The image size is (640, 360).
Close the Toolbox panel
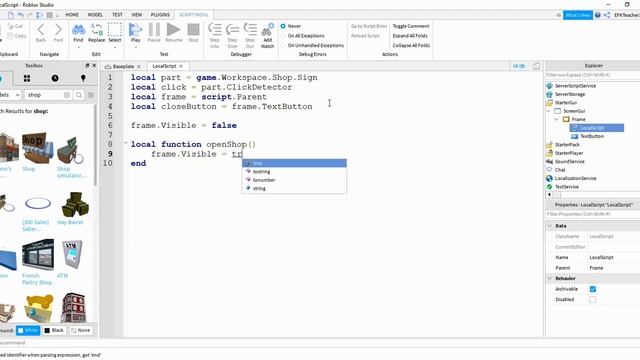click(x=94, y=65)
